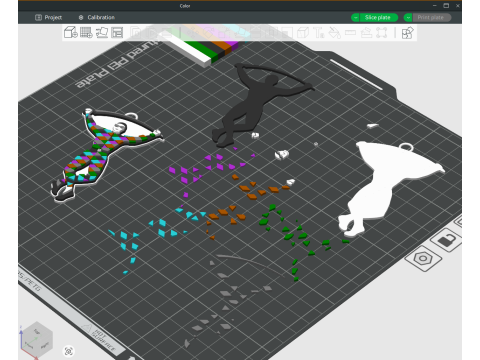Select the Text shape tool
The width and height of the screenshot is (480, 360).
(319, 33)
